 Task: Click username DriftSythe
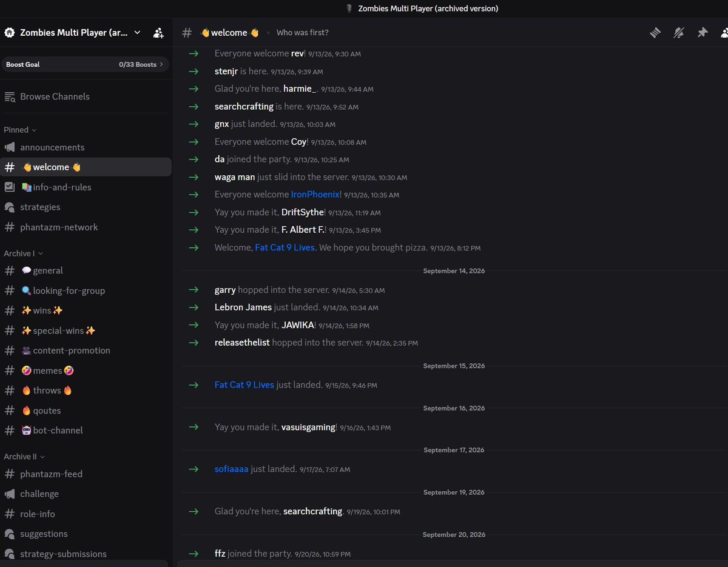pyautogui.click(x=303, y=212)
